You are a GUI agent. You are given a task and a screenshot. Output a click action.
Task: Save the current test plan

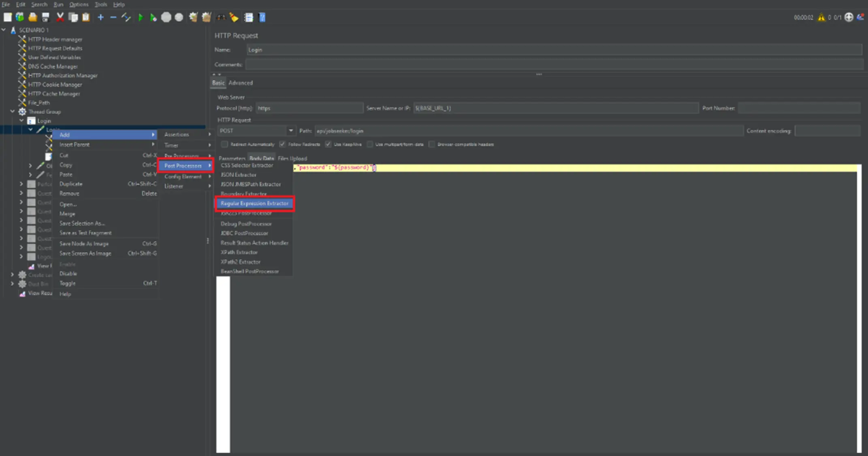click(x=45, y=17)
